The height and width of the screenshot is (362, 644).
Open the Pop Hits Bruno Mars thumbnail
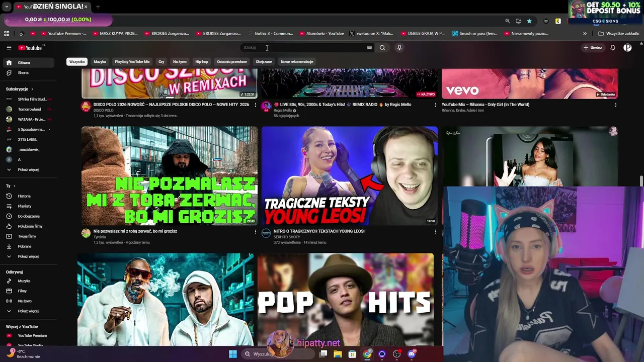(x=346, y=300)
